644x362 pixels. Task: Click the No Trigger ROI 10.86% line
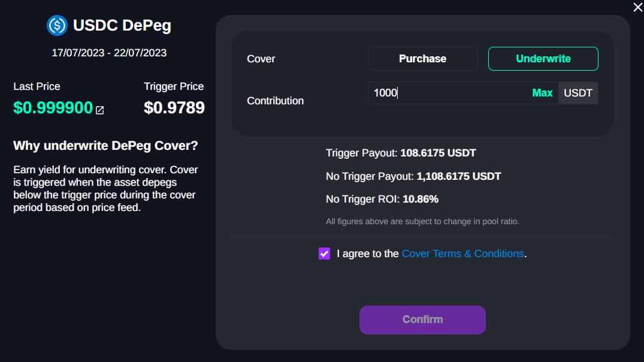(x=382, y=199)
